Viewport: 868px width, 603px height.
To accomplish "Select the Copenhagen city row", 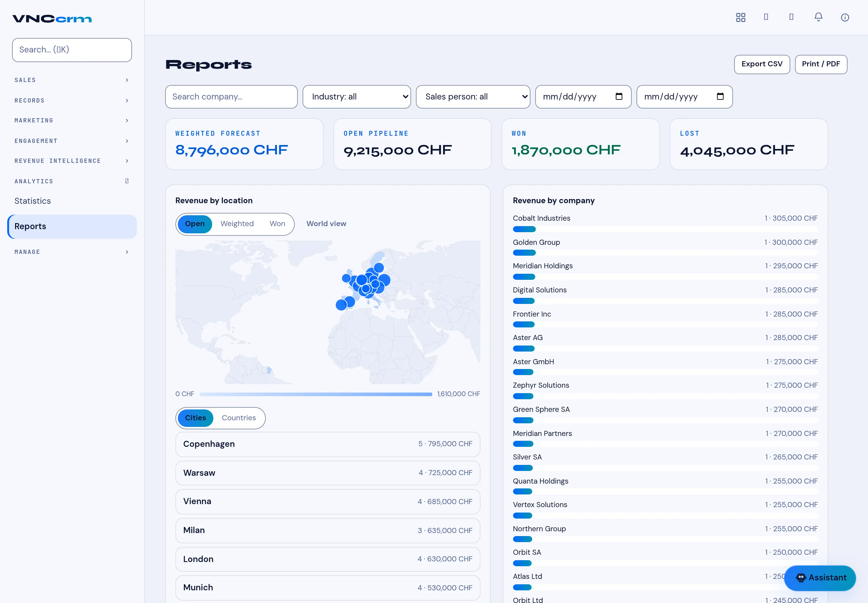I will coord(328,444).
